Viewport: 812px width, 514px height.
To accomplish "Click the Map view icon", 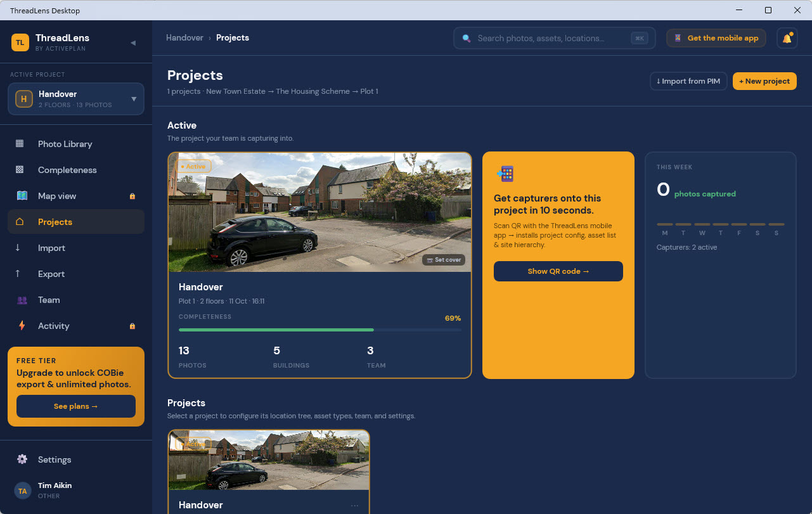I will tap(22, 196).
